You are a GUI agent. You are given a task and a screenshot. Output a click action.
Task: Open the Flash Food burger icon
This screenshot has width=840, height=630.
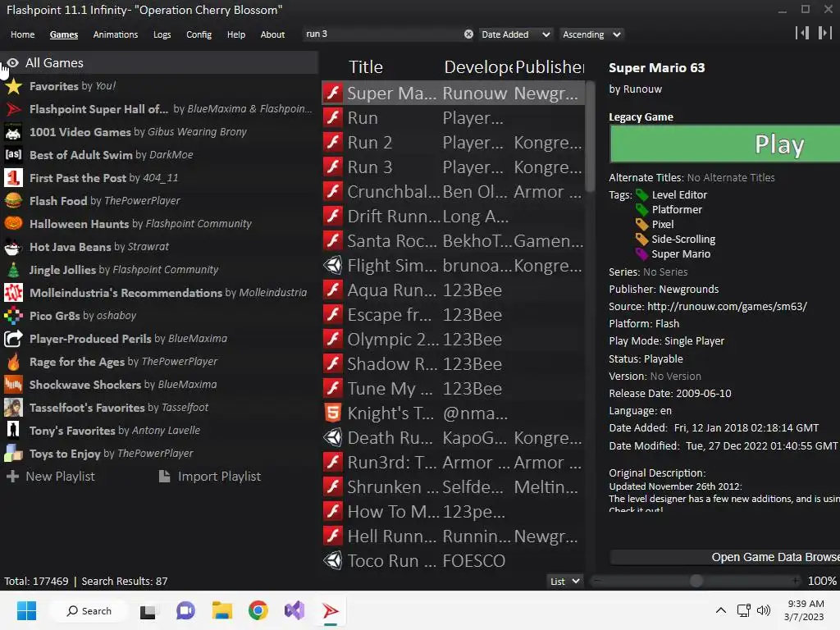click(x=13, y=201)
